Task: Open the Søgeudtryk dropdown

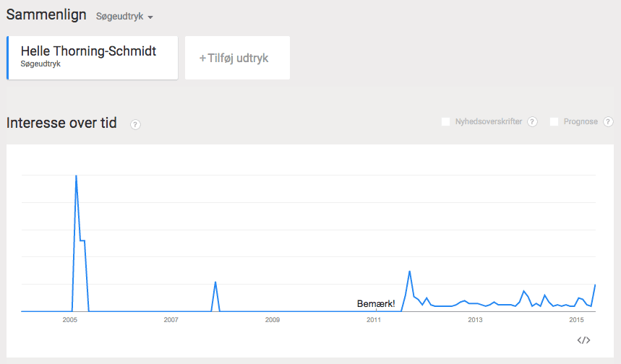Action: coord(120,17)
